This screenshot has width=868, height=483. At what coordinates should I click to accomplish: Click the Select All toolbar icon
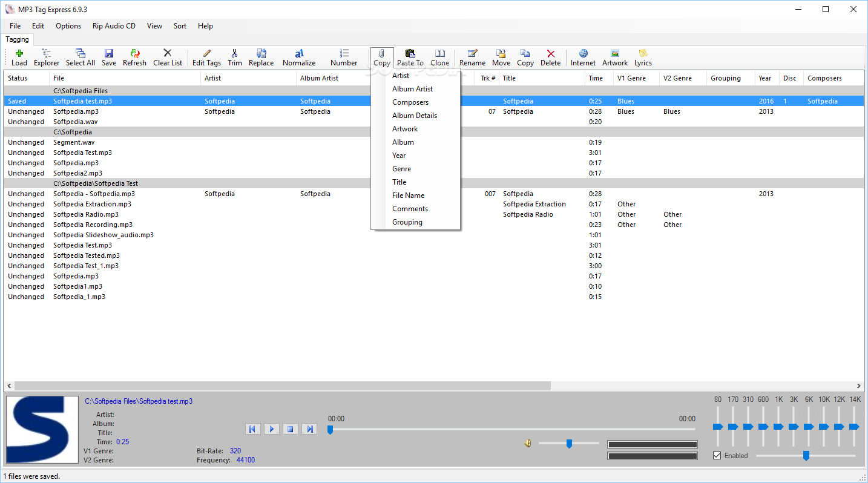click(81, 58)
